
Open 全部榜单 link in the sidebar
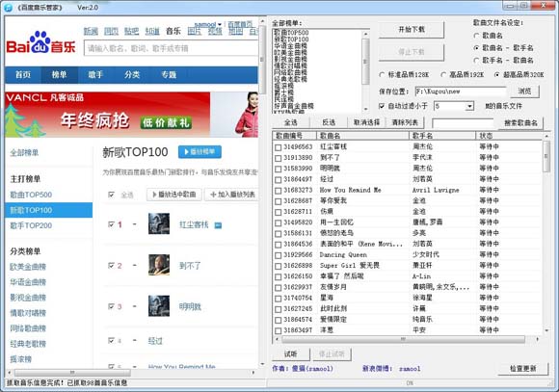click(24, 153)
